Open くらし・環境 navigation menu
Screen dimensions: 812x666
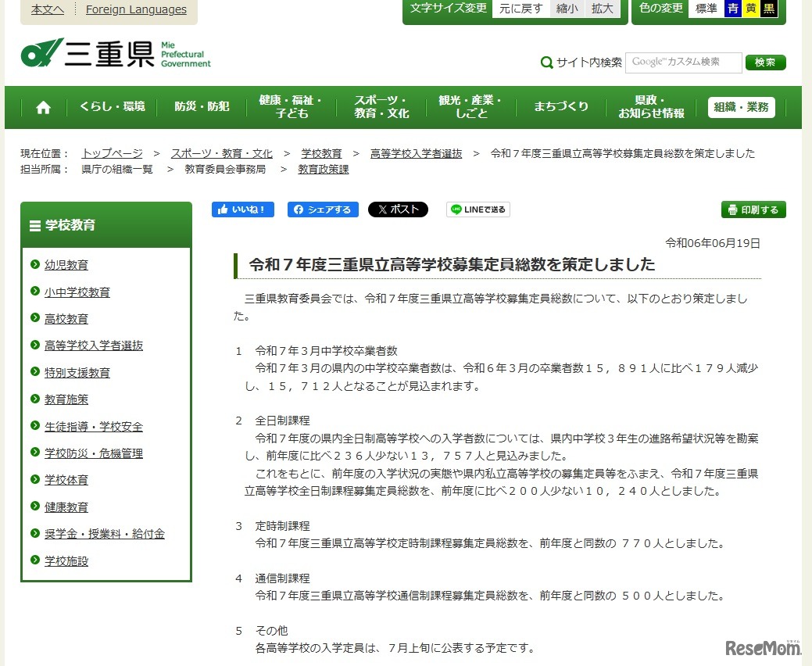[112, 107]
